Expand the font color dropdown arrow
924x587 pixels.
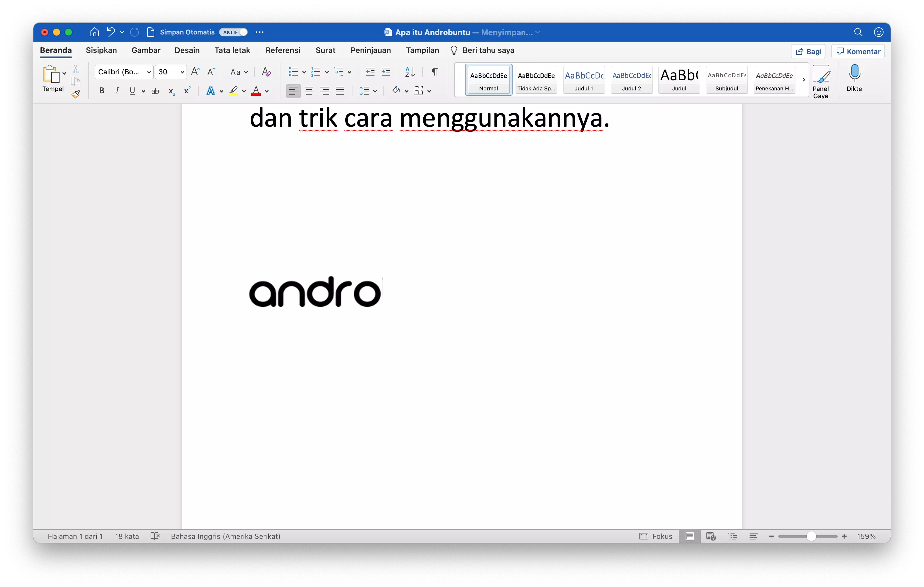[x=267, y=91]
